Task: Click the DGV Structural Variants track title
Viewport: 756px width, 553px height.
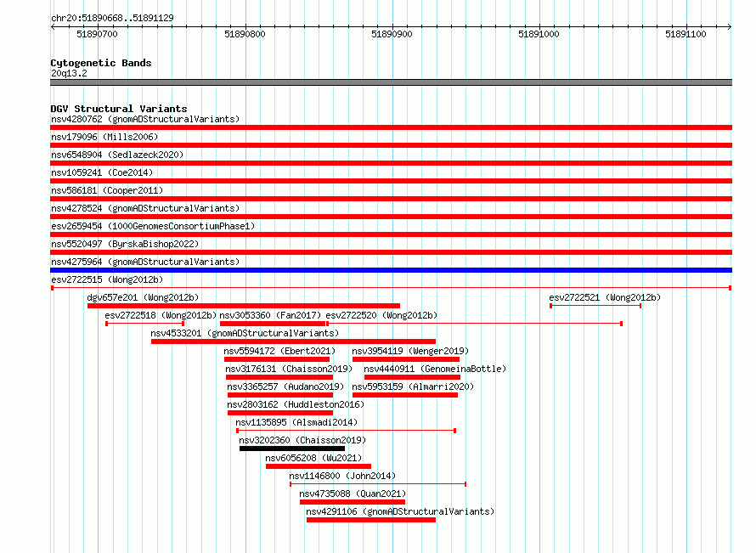Action: tap(119, 109)
